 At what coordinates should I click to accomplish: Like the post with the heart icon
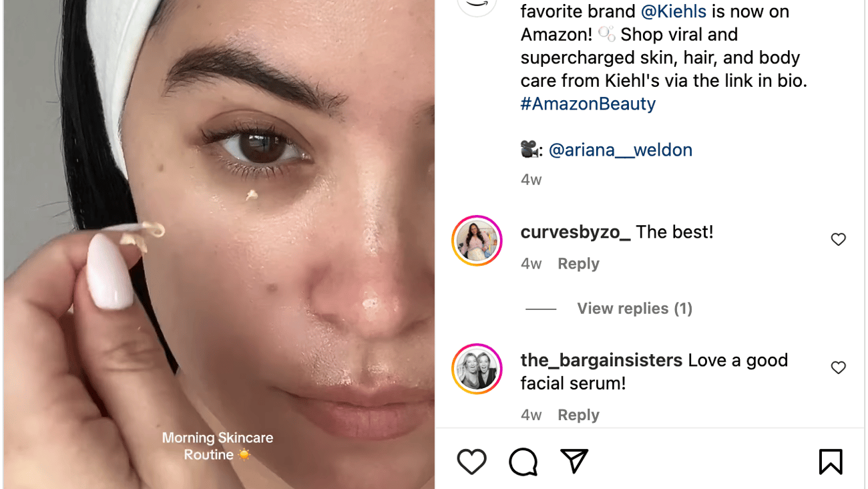471,461
